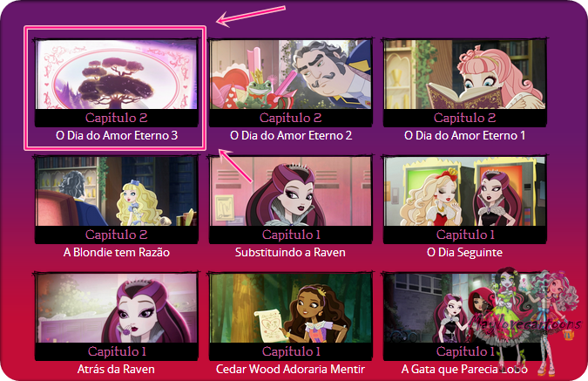Click the title text O Dia do Amor Eterno 3
588x381 pixels.
click(117, 135)
